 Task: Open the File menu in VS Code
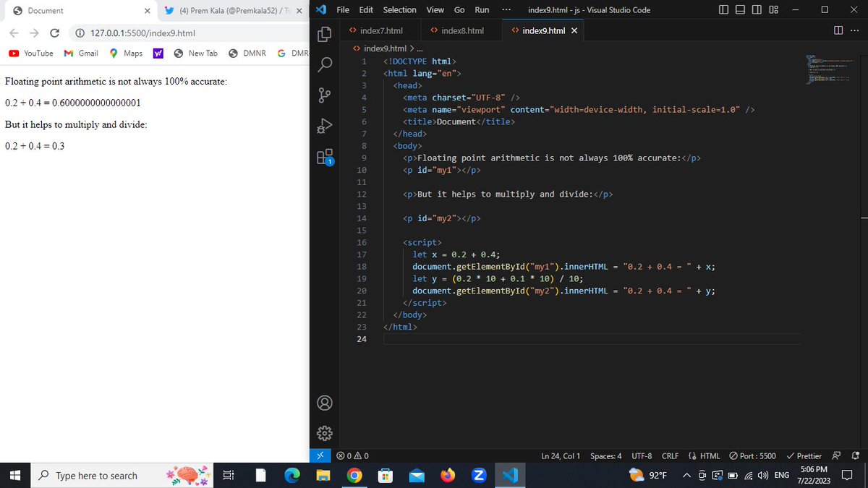(344, 10)
